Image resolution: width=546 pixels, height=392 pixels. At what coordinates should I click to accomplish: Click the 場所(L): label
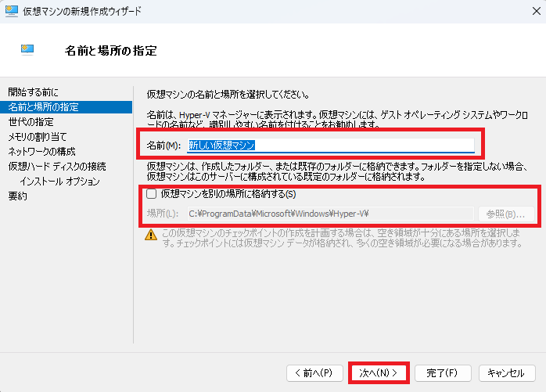tap(163, 214)
